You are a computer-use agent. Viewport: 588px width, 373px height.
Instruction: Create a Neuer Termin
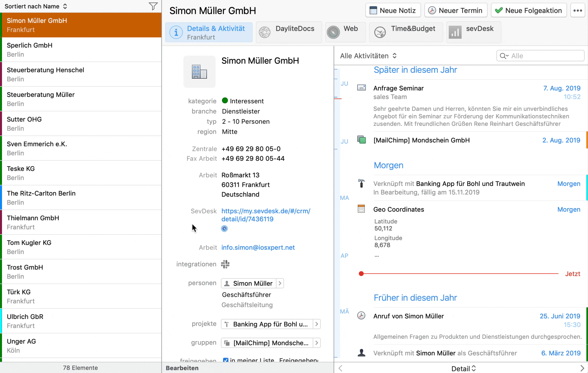click(x=456, y=10)
